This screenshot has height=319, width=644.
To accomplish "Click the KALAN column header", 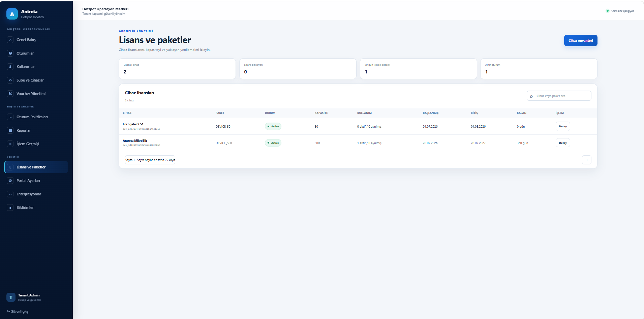I will [x=522, y=113].
